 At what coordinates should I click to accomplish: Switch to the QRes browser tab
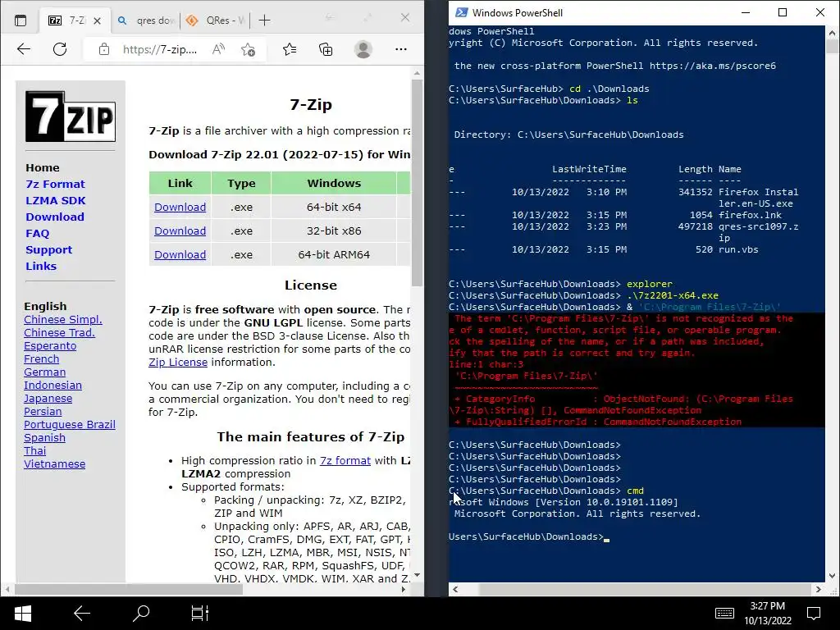tap(214, 21)
